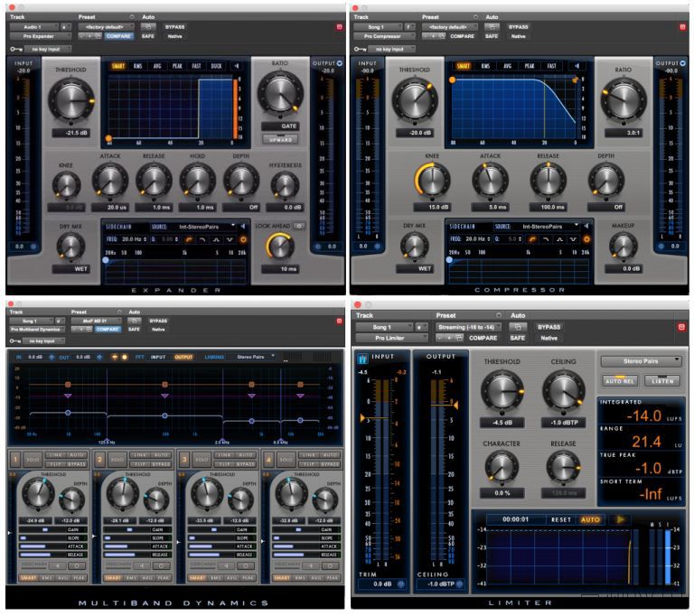The image size is (694, 616).
Task: Click the yellow dot display icon in Multiband toolbar
Action: (125, 357)
